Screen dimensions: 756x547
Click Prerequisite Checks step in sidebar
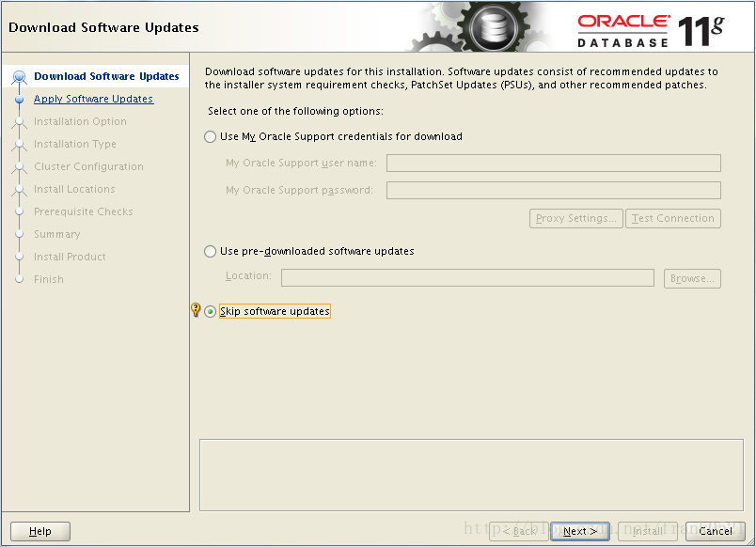pyautogui.click(x=84, y=211)
